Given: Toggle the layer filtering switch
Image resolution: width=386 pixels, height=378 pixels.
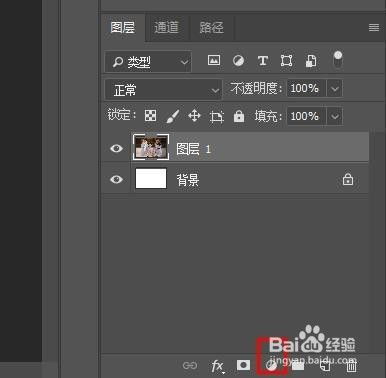Looking at the screenshot, I should coord(338,59).
